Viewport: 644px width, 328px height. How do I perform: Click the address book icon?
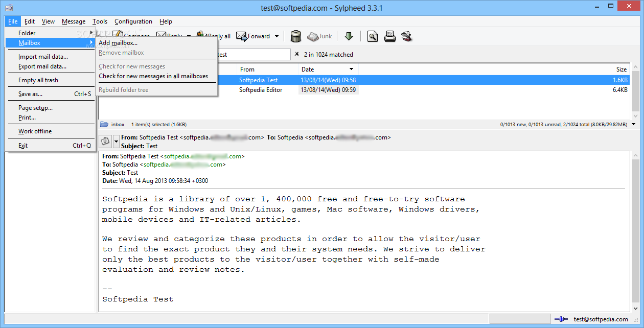pyautogui.click(x=407, y=36)
